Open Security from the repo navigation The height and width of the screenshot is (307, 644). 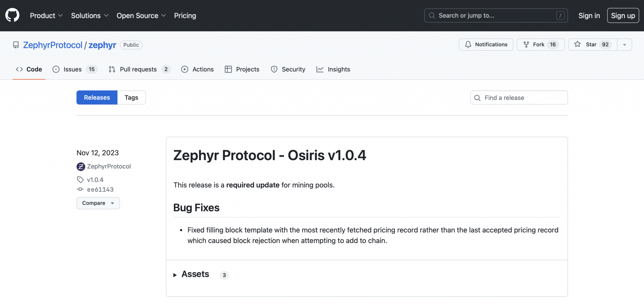pos(293,69)
